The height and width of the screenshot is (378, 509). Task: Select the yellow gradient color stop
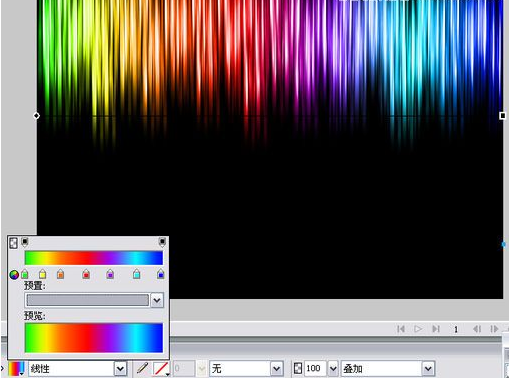pyautogui.click(x=42, y=274)
